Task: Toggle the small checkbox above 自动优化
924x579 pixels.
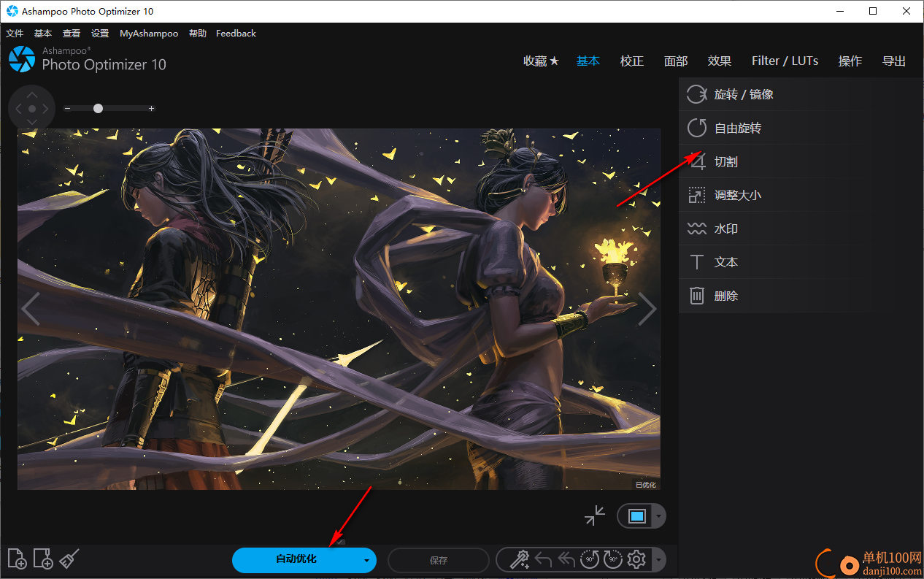Action: coord(340,542)
